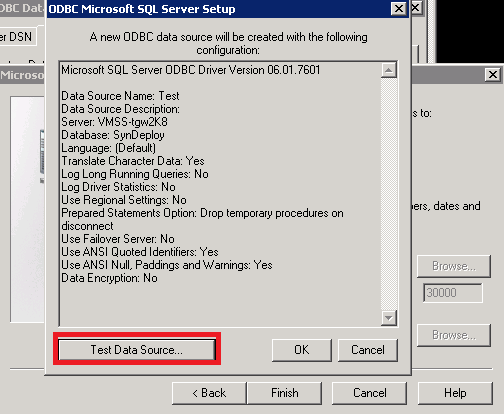Click Cancel between Finish and Help

370,393
